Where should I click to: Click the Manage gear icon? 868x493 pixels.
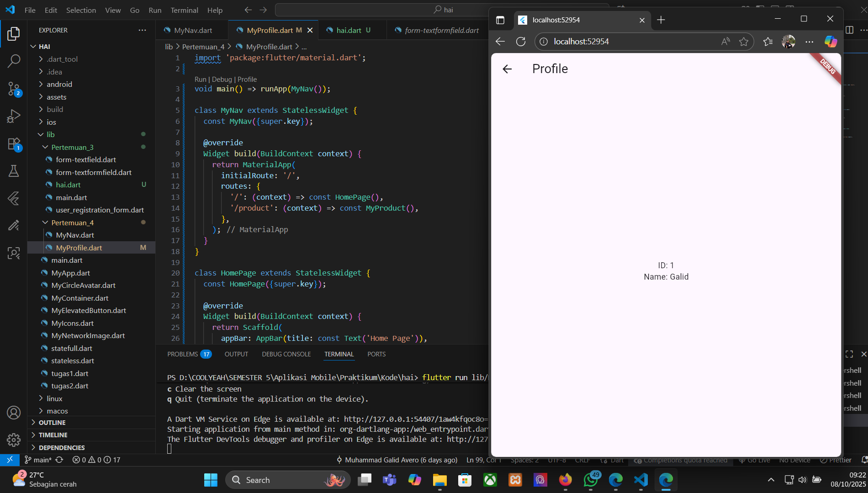pos(14,440)
